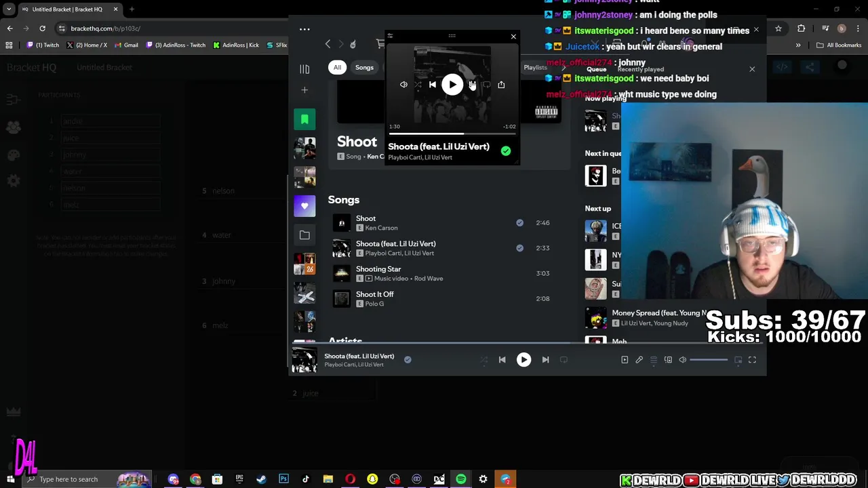
Task: Switch to the Queue tab
Action: pyautogui.click(x=596, y=69)
